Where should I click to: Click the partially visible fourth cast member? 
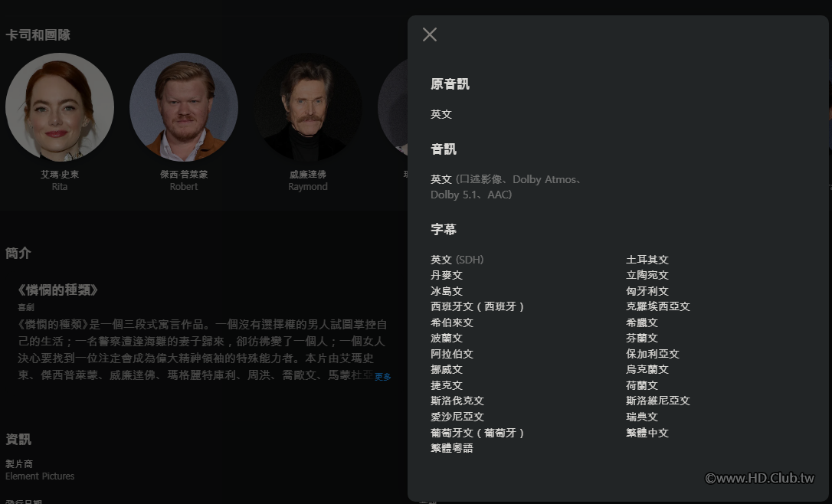point(391,107)
